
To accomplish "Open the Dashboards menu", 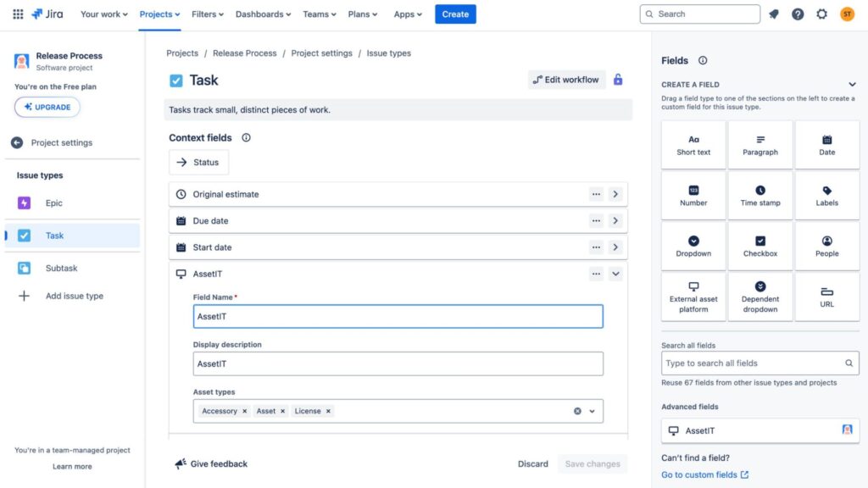I will tap(263, 14).
